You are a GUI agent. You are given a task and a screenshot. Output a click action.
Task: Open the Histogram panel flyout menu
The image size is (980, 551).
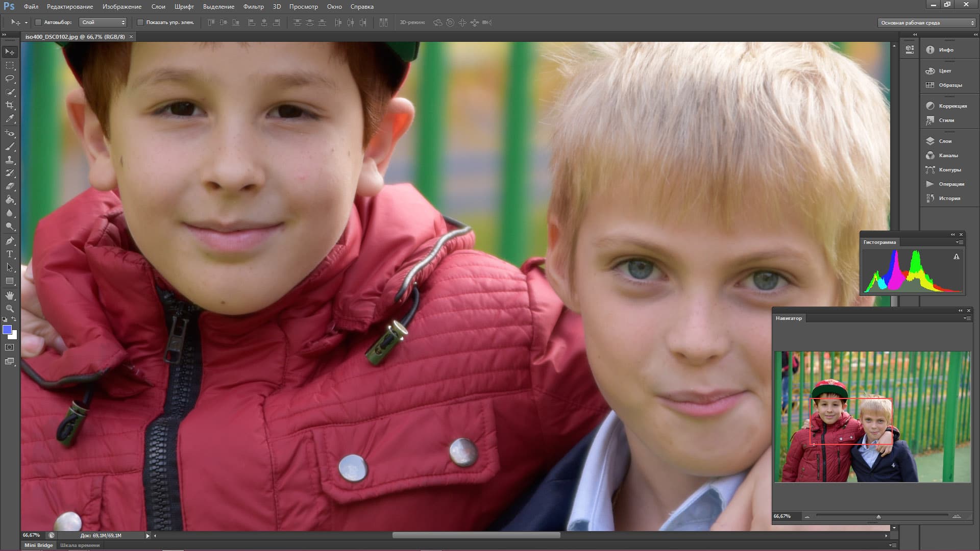pos(960,242)
